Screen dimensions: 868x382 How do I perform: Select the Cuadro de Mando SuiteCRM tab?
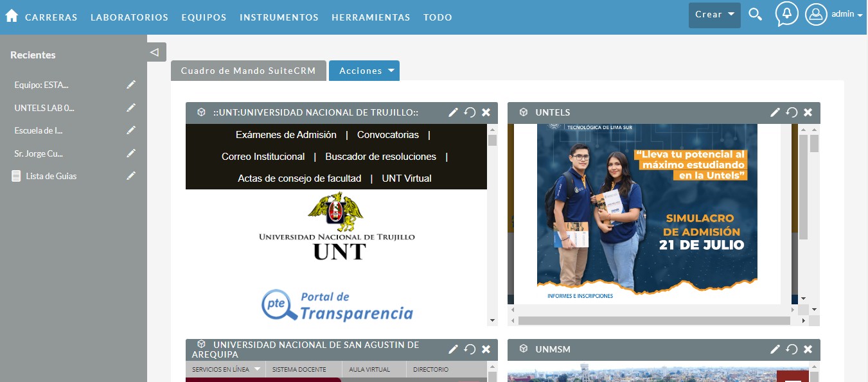248,71
